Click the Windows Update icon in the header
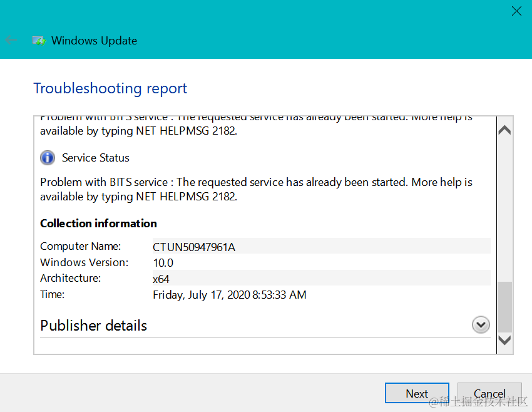This screenshot has width=532, height=412. (x=39, y=41)
